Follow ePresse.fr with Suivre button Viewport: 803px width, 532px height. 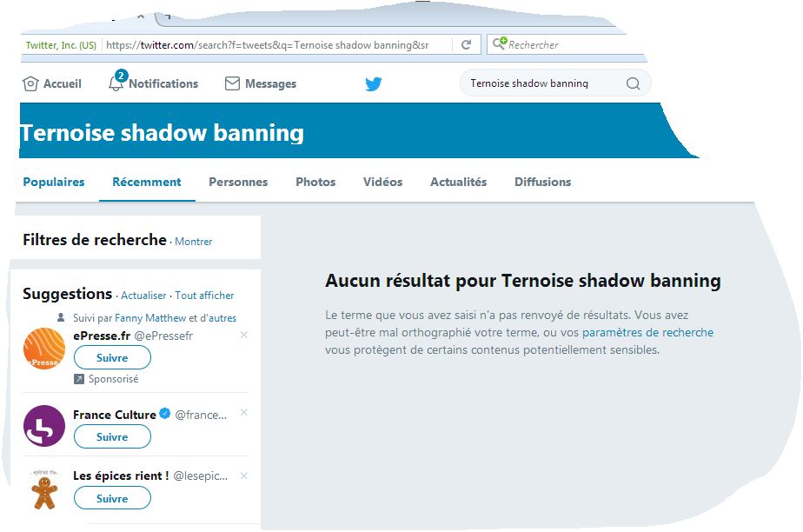(x=112, y=357)
